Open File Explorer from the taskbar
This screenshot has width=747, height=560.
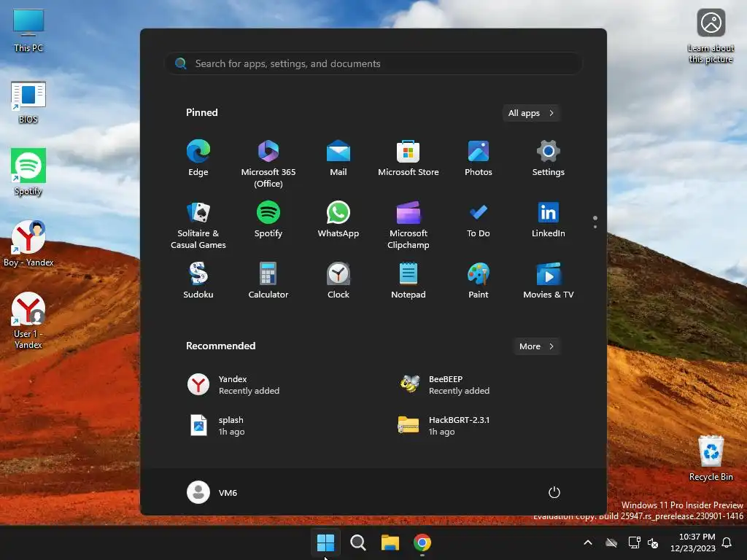click(390, 542)
